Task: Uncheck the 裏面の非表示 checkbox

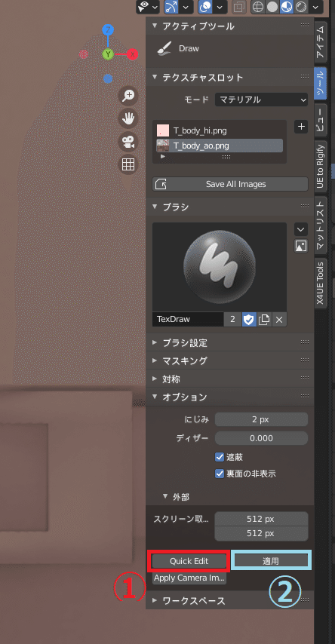Action: (219, 474)
